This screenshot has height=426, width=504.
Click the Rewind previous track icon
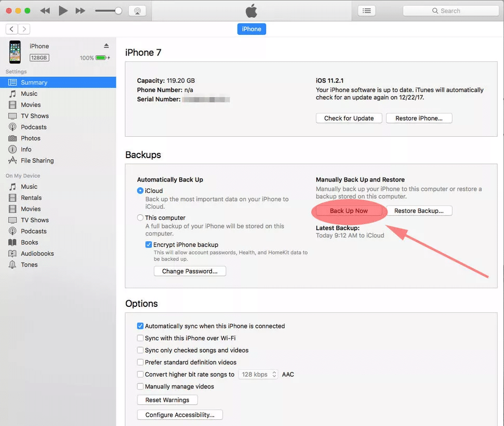(x=45, y=10)
